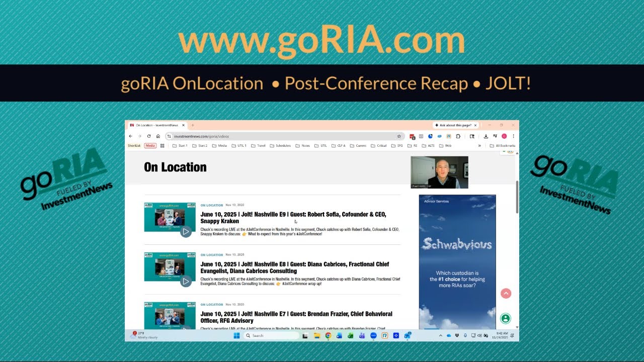
Task: Open the Chrome three-dot menu
Action: 513,136
